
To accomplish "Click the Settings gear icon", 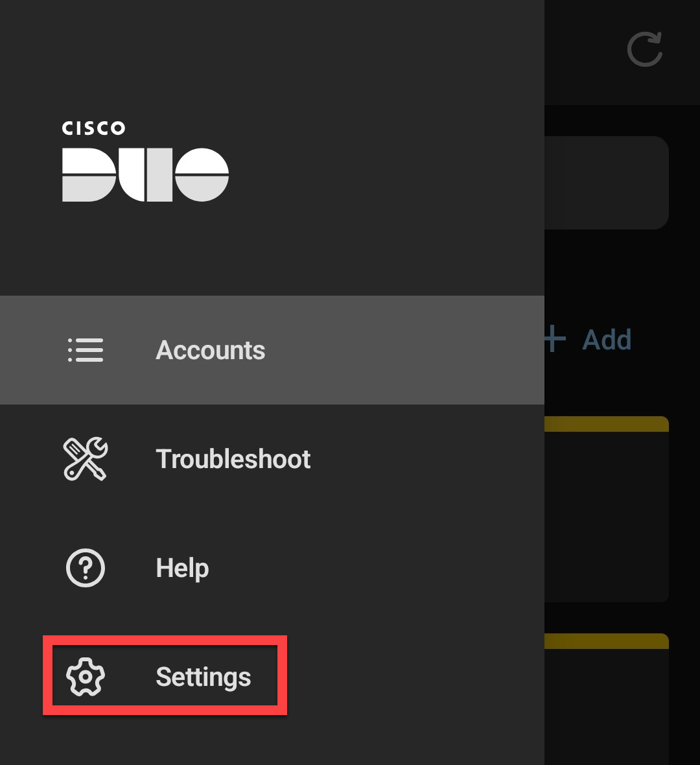I will coord(86,676).
